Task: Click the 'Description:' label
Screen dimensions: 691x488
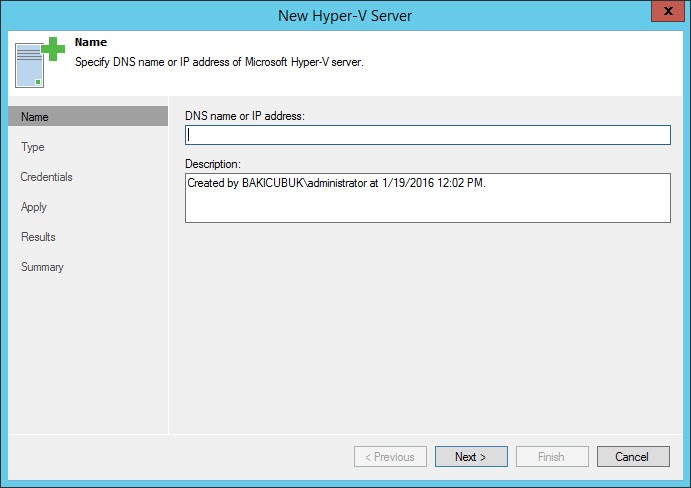Action: pyautogui.click(x=213, y=164)
